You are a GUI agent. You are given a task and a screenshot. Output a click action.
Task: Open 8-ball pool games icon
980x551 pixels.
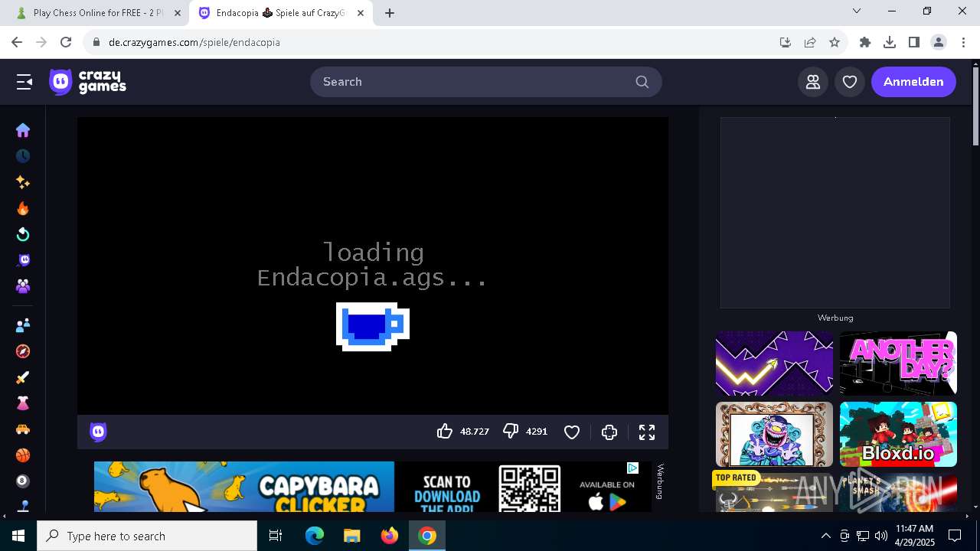click(x=23, y=481)
